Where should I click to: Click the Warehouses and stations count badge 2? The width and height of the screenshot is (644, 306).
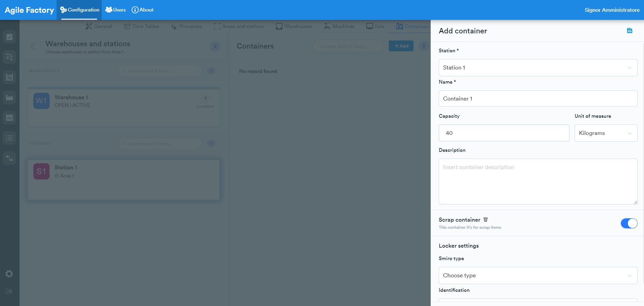[215, 47]
